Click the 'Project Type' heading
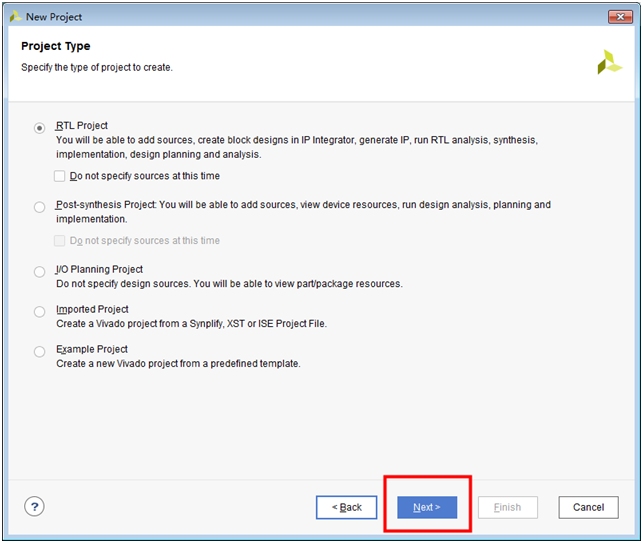 tap(56, 46)
